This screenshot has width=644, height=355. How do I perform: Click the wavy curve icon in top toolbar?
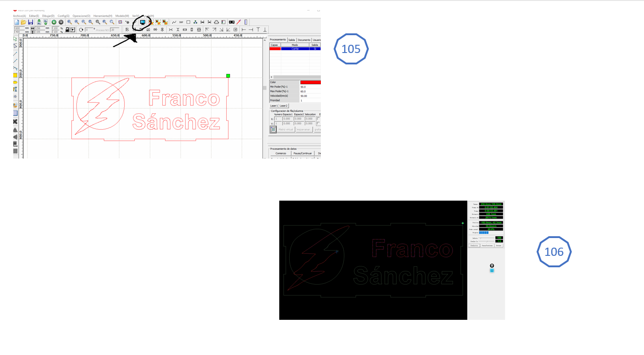pos(174,22)
